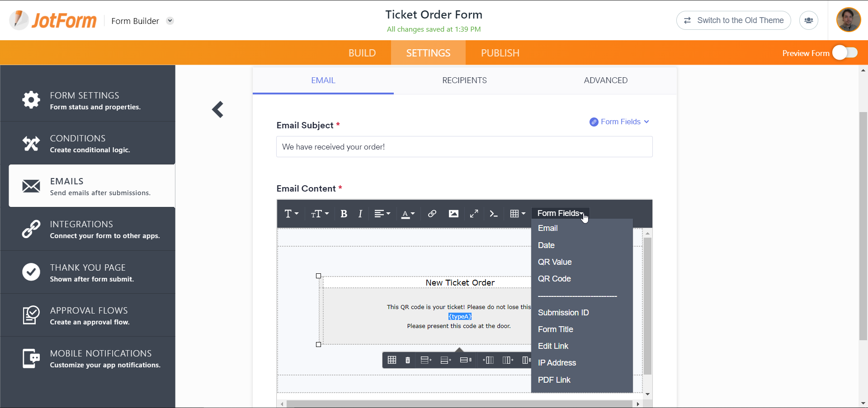This screenshot has width=868, height=408.
Task: Delete table using the trash icon
Action: [408, 360]
